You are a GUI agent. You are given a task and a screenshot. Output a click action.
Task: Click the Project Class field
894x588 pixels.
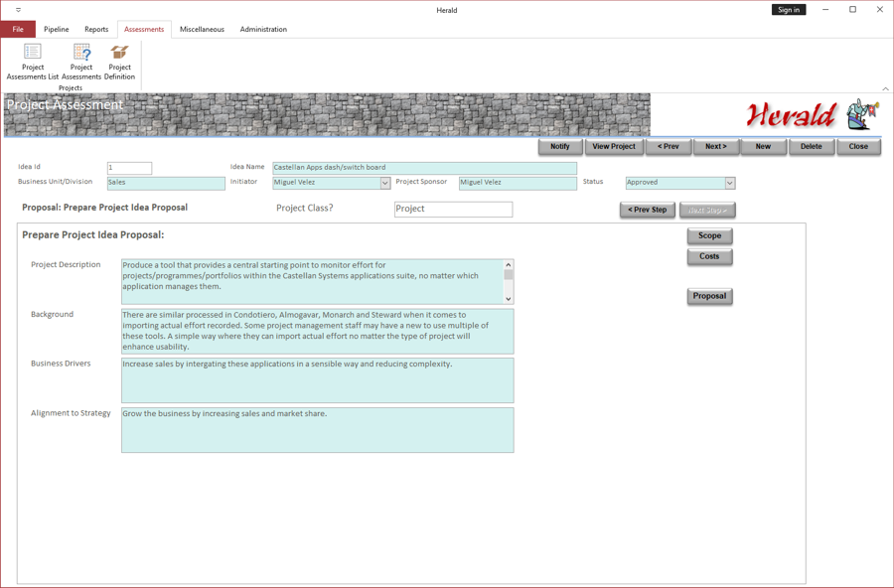453,210
